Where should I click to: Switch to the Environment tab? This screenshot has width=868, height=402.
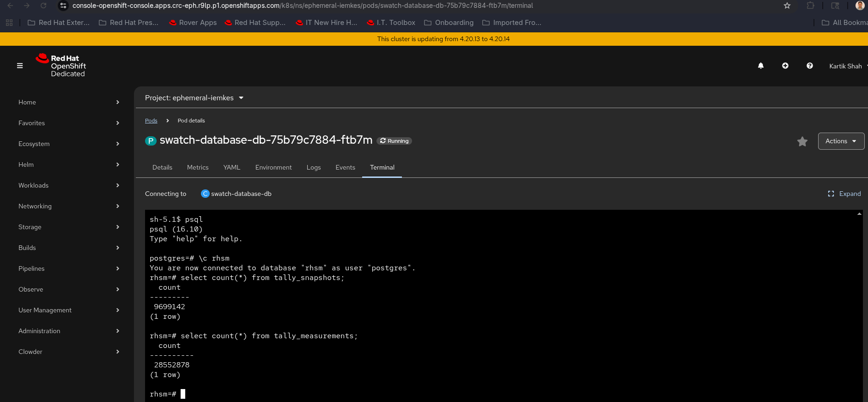tap(273, 167)
